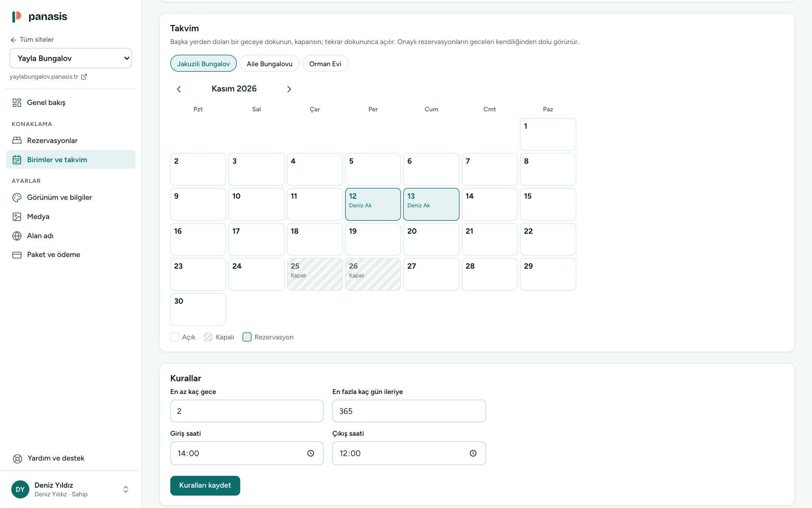Open the Yayla Bungalov site dropdown
Screen dimensions: 812x508
pos(71,58)
